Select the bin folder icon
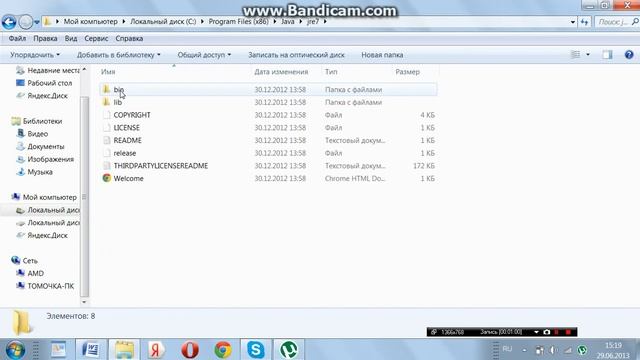This screenshot has height=360, width=640. 107,89
